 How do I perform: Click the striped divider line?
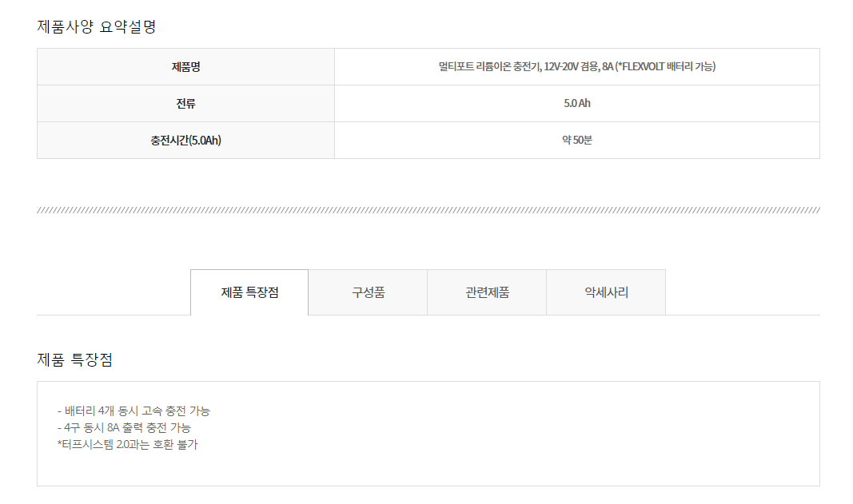[428, 210]
